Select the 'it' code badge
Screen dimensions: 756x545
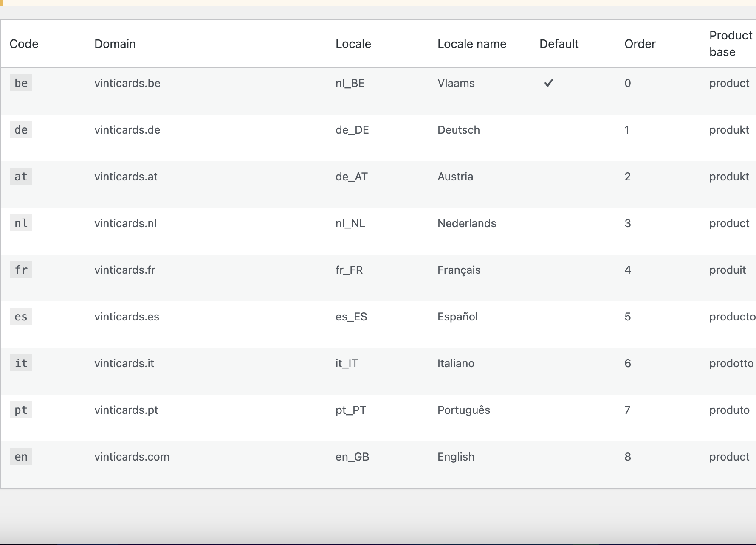point(21,363)
